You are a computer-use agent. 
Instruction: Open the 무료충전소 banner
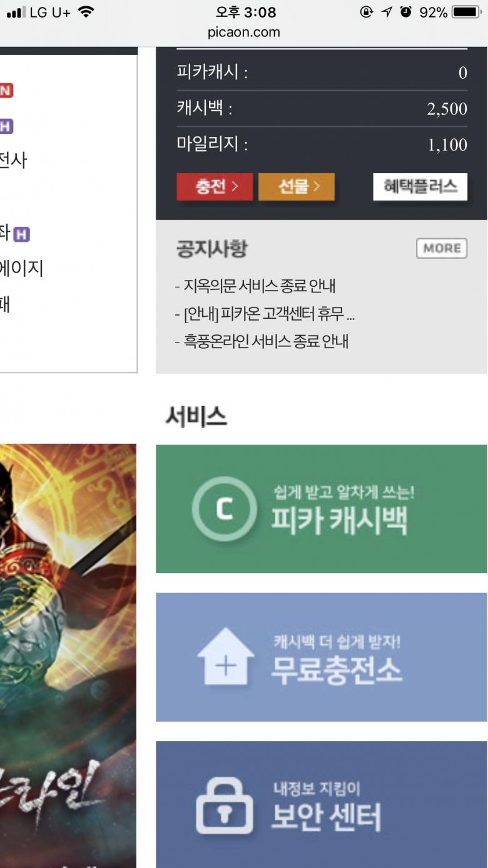point(322,657)
